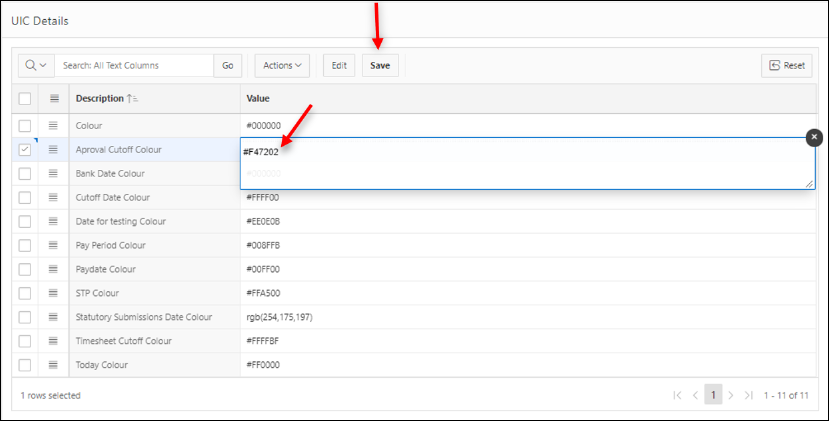
Task: Check the Paydate Colour row checkbox
Action: (x=25, y=270)
